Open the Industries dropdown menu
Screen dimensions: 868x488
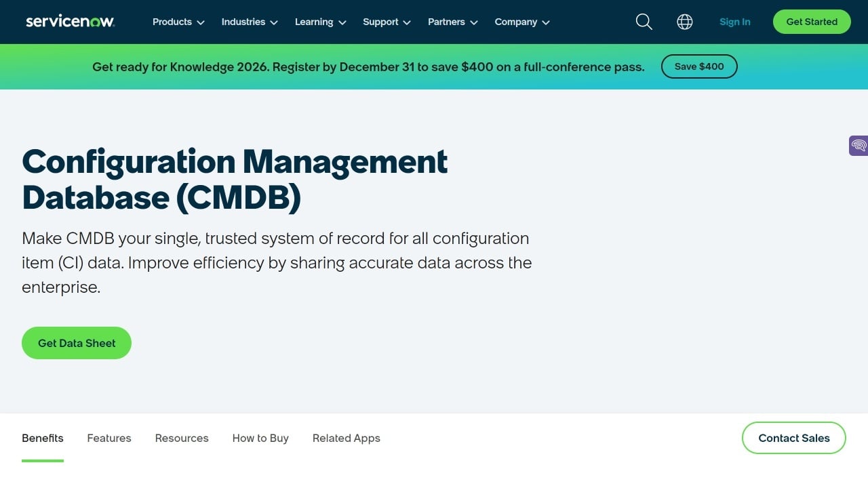tap(249, 22)
